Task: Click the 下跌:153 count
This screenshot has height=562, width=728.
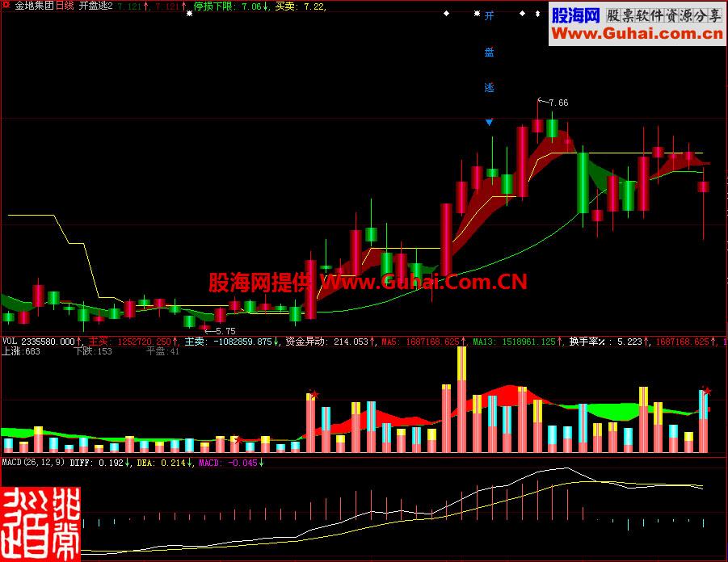Action: coord(93,351)
